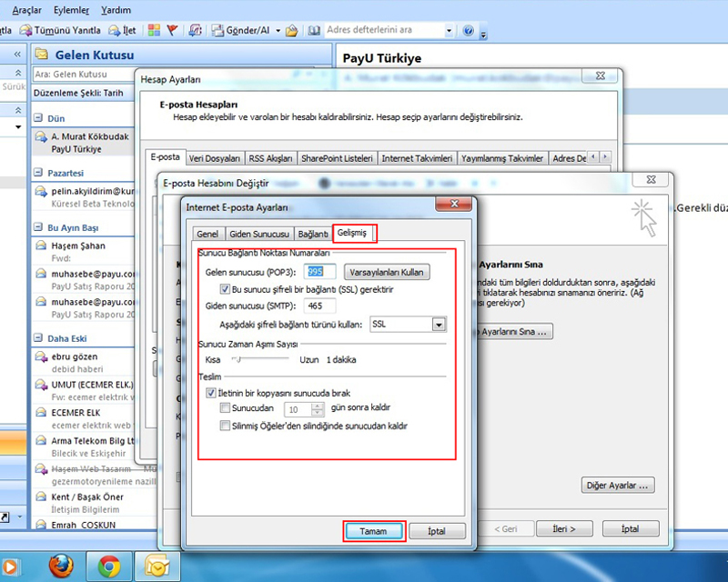This screenshot has height=582, width=728.
Task: Select the pelin.akyildirim message
Action: click(x=84, y=196)
